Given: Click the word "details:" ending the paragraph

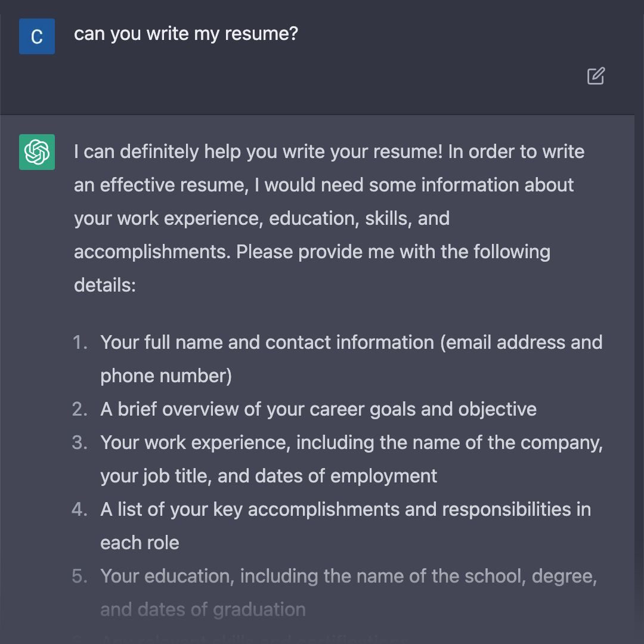Looking at the screenshot, I should 105,285.
